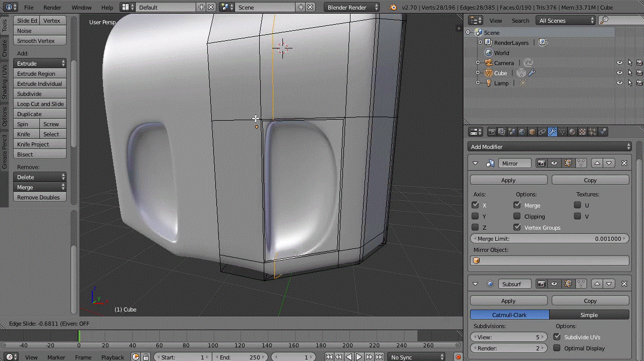Click the Mirror Object cube field icon
Screen dimensions: 644x361
(477, 261)
